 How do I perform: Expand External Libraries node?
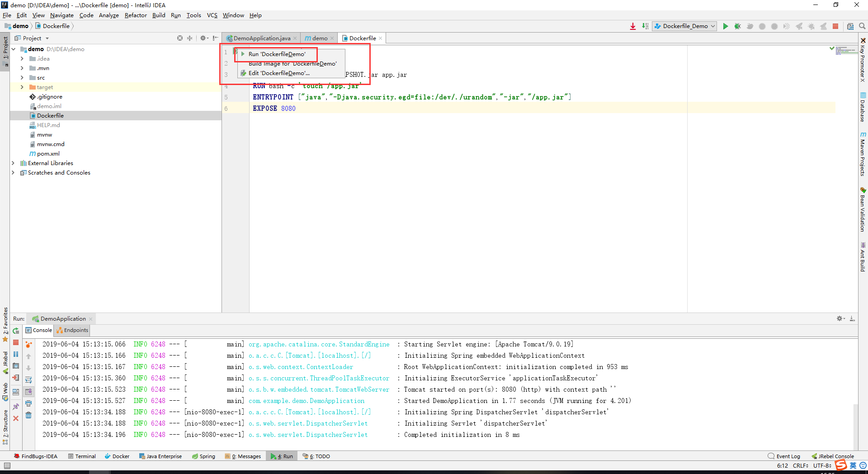13,163
